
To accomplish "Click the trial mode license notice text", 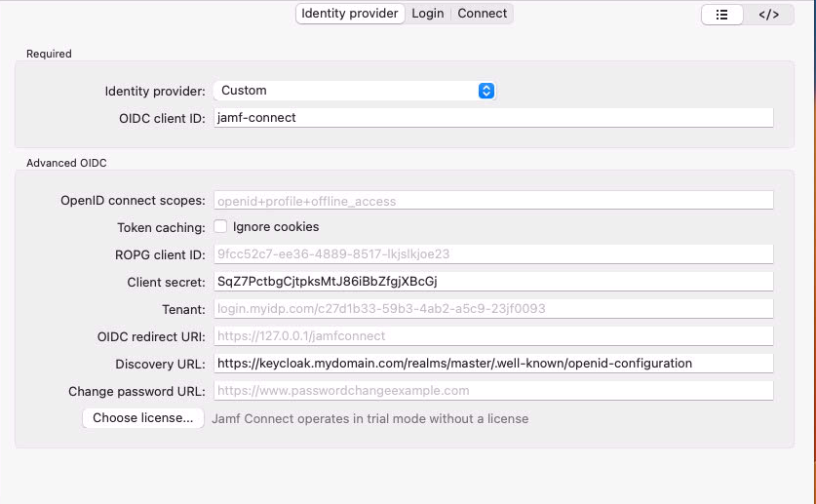I will point(370,418).
